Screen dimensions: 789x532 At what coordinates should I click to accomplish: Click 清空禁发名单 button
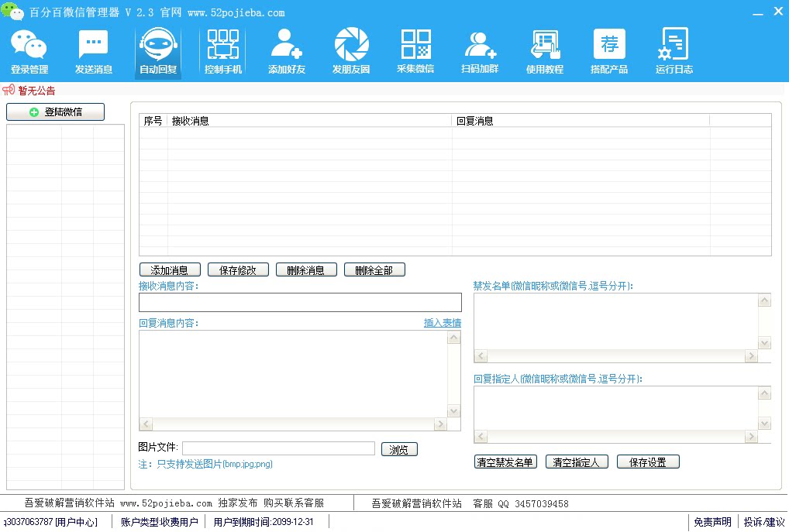point(505,462)
